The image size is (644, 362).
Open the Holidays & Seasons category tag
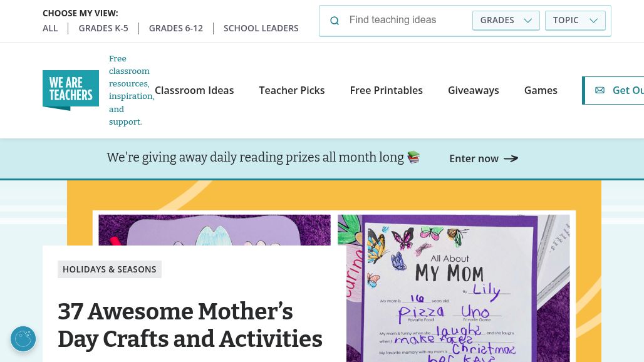(x=110, y=269)
